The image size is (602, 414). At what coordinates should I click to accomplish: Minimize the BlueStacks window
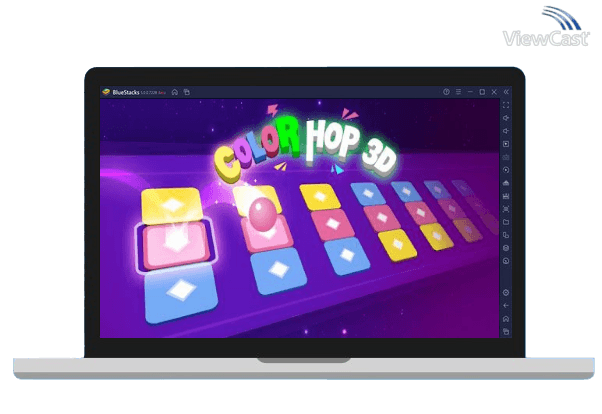click(470, 92)
